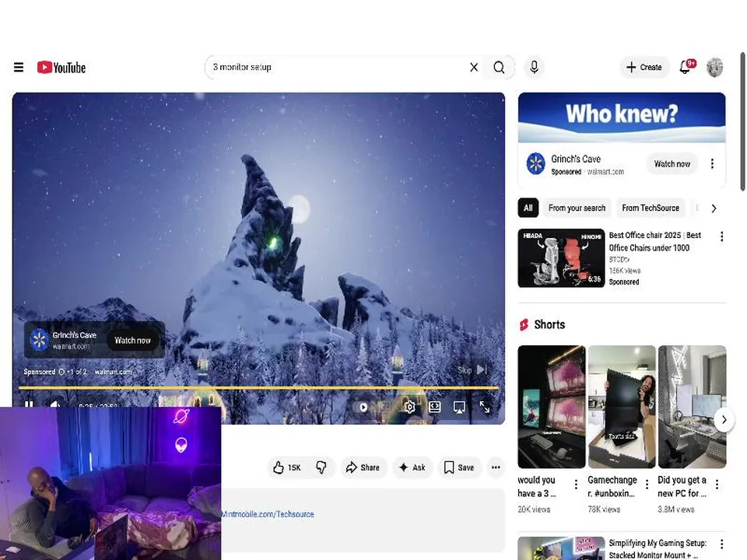Open 'would you have a 3' short
747x560 pixels.
pyautogui.click(x=551, y=407)
